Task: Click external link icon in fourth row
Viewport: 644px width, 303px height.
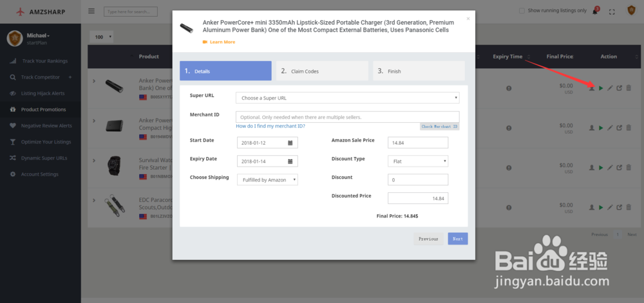Action: tap(620, 207)
